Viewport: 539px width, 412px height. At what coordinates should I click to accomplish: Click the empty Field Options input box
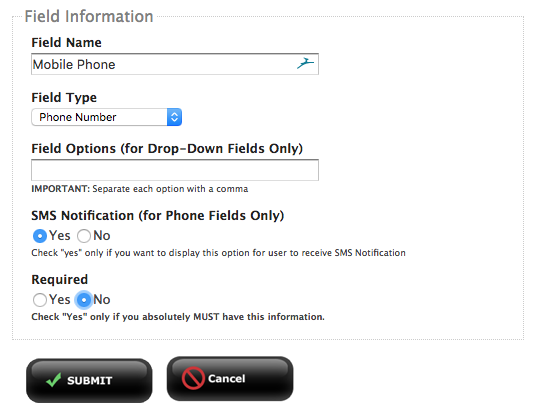coord(175,170)
